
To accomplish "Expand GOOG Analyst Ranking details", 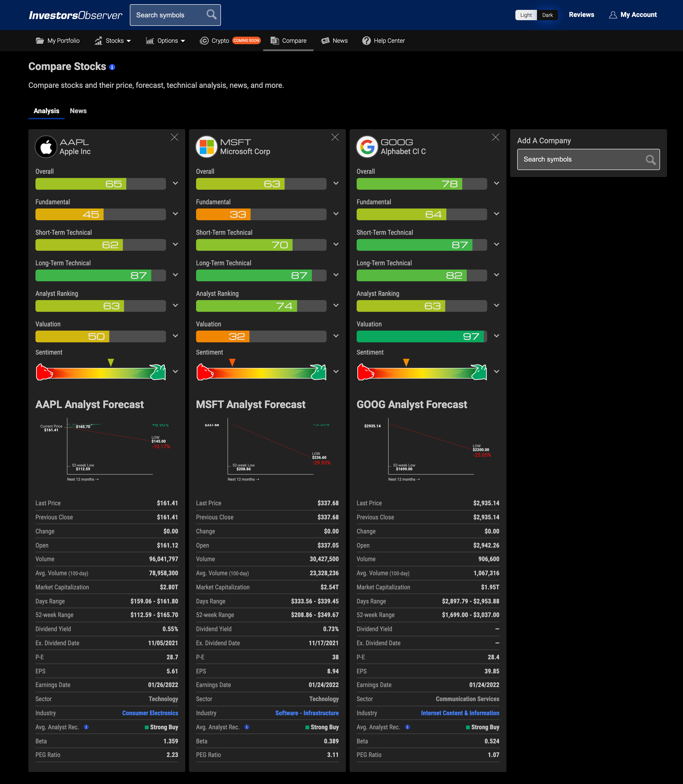I will pos(496,305).
